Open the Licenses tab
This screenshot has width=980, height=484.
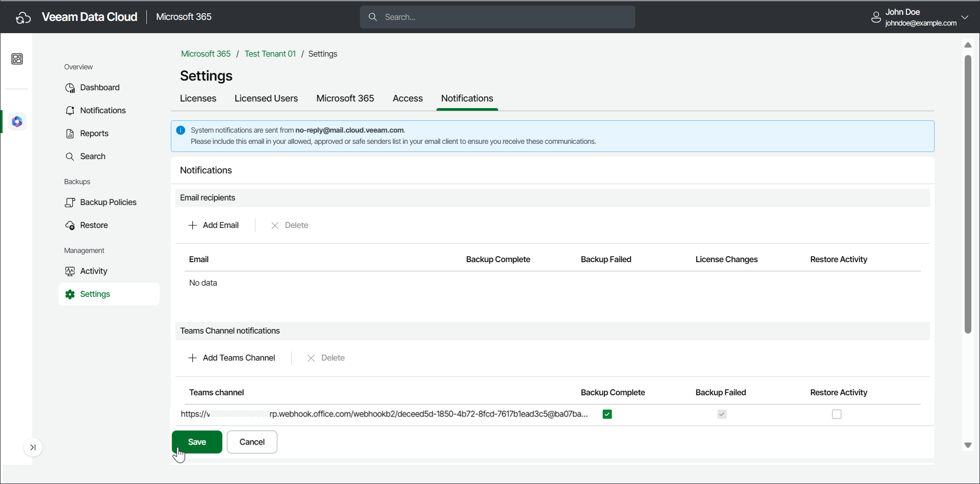click(198, 98)
